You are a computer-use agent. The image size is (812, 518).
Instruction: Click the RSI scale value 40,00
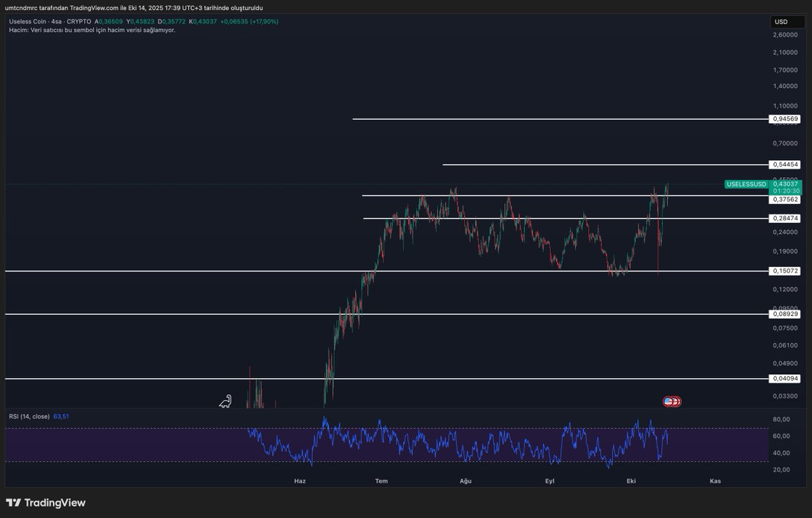pyautogui.click(x=782, y=453)
